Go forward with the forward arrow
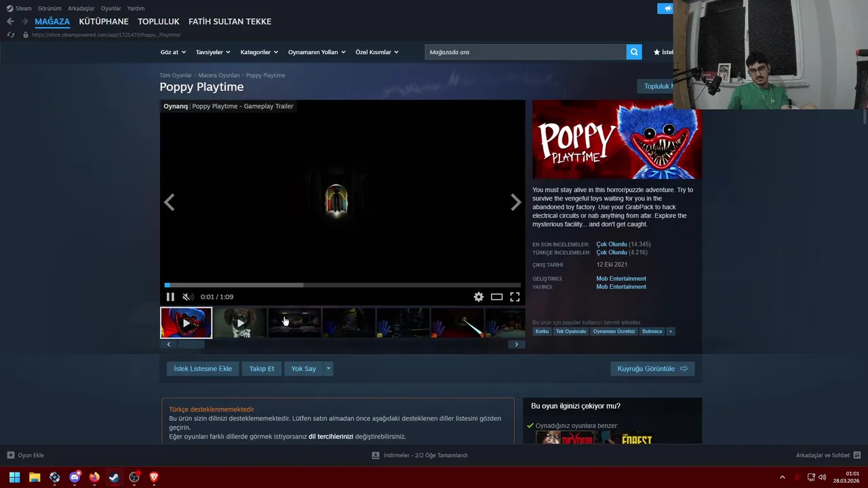The image size is (868, 488). tap(24, 22)
